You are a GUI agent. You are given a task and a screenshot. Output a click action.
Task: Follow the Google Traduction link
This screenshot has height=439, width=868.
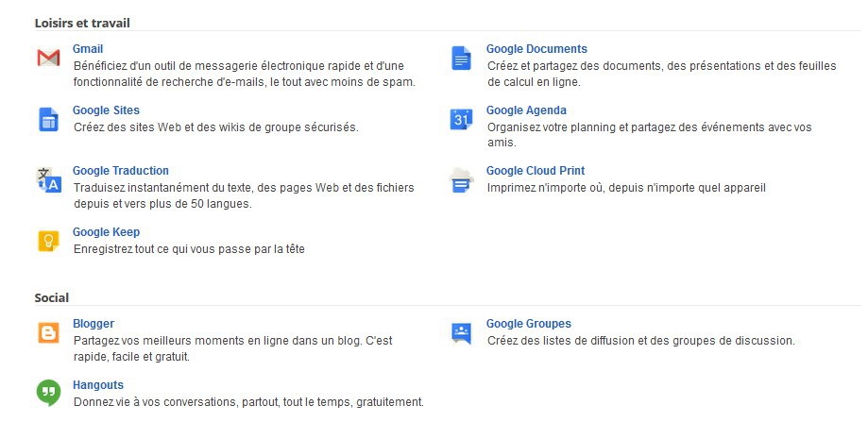coord(121,171)
